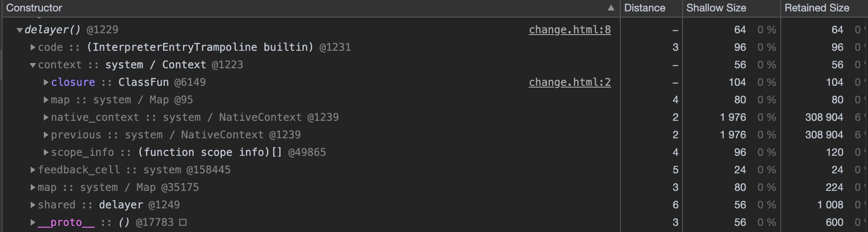This screenshot has height=232, width=868.
Task: Expand the code InterpreterEntryTrampoline row
Action: pyautogui.click(x=33, y=47)
